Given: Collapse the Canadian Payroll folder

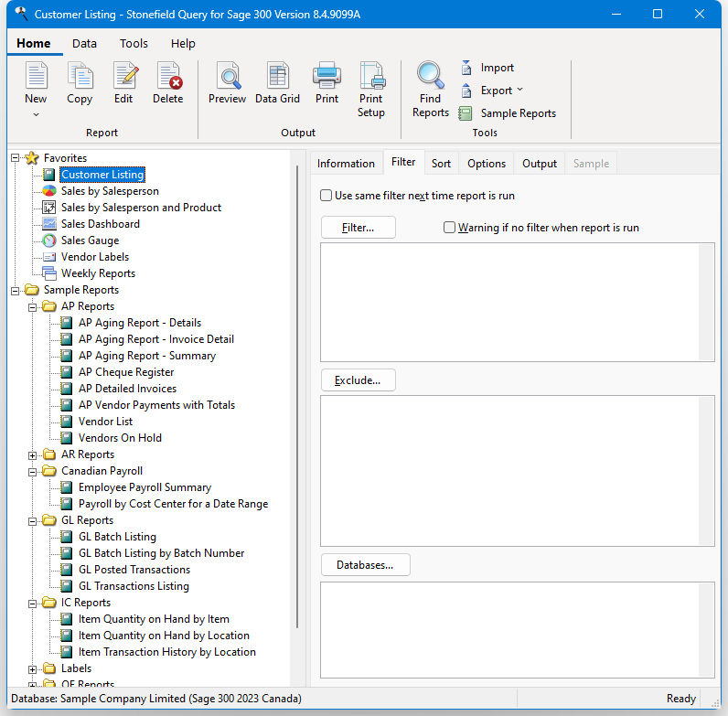Looking at the screenshot, I should click(33, 472).
